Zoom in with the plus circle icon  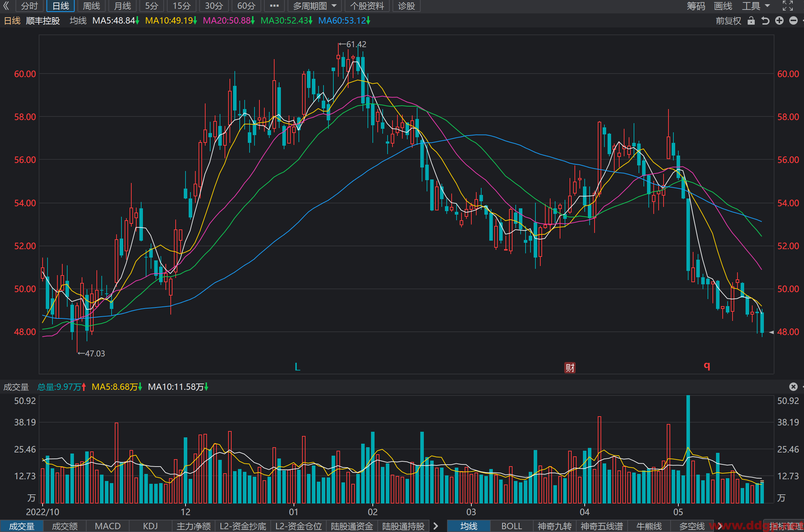[x=779, y=21]
